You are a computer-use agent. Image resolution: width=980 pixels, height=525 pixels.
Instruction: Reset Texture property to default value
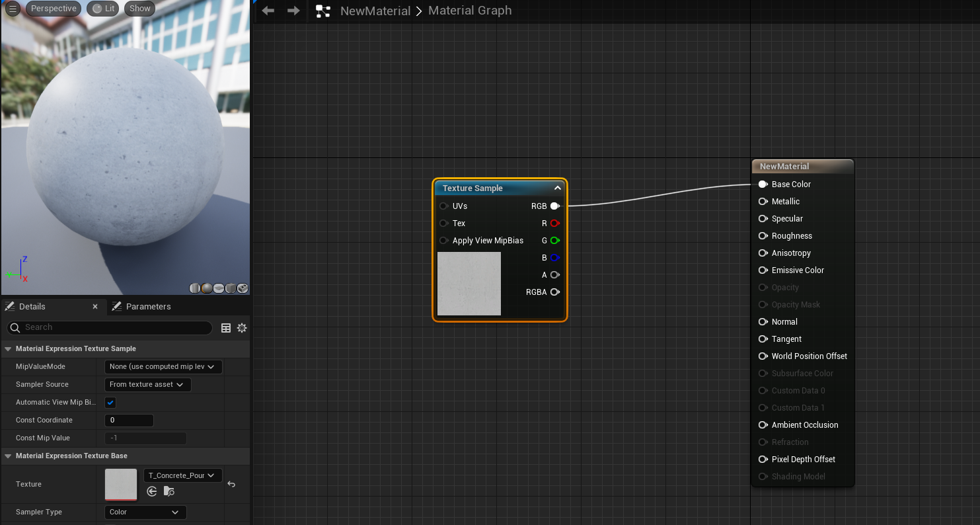(x=231, y=484)
